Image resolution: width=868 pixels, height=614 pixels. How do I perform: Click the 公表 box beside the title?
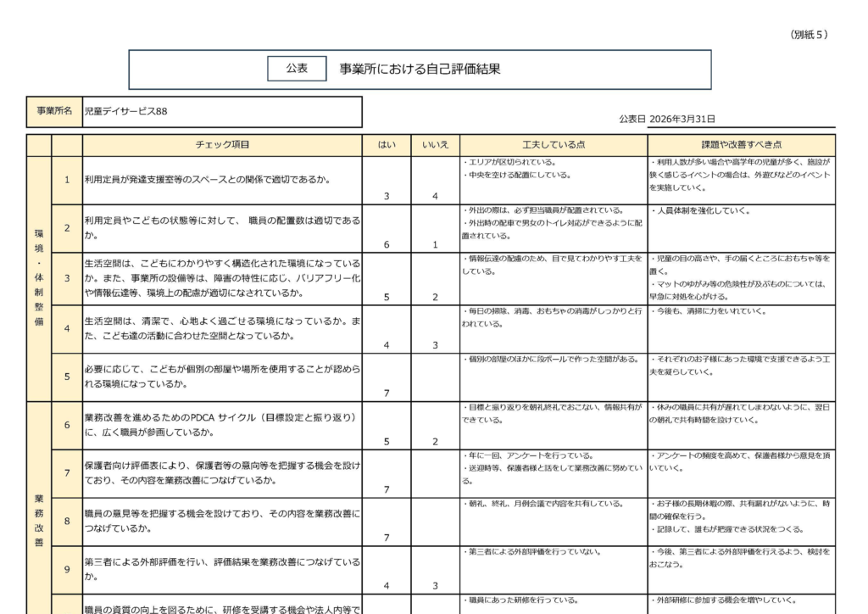tap(297, 69)
